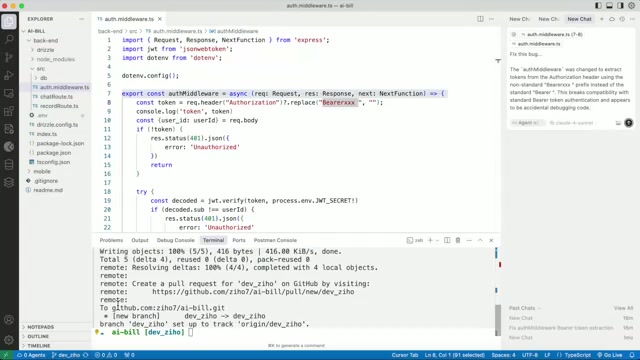
Task: Open Manage gear icon in activity bar
Action: tap(9, 340)
